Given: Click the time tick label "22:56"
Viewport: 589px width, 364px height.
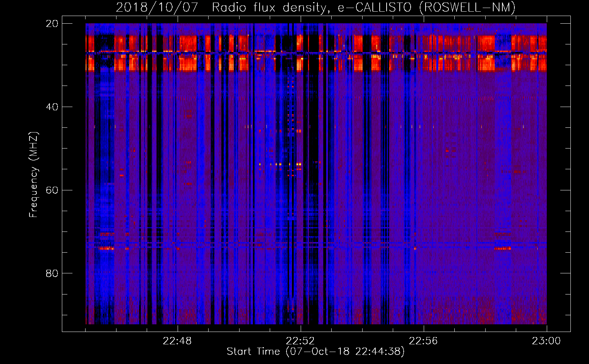Looking at the screenshot, I should tap(423, 341).
